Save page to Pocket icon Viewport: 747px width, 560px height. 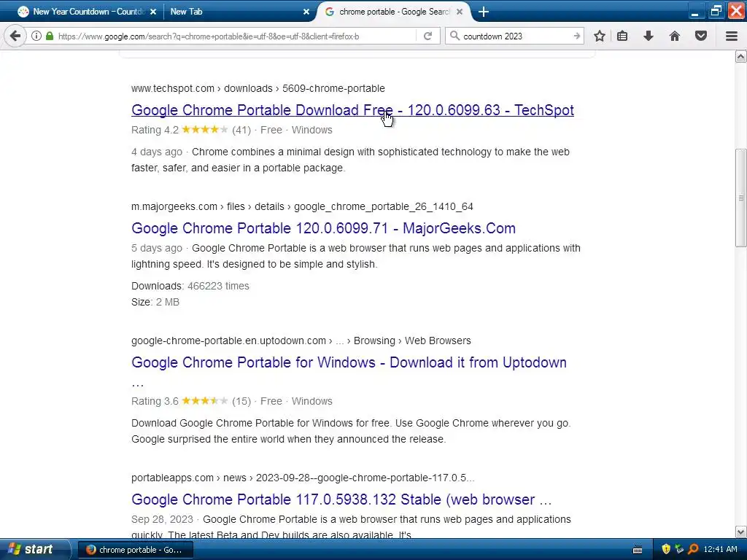[701, 36]
